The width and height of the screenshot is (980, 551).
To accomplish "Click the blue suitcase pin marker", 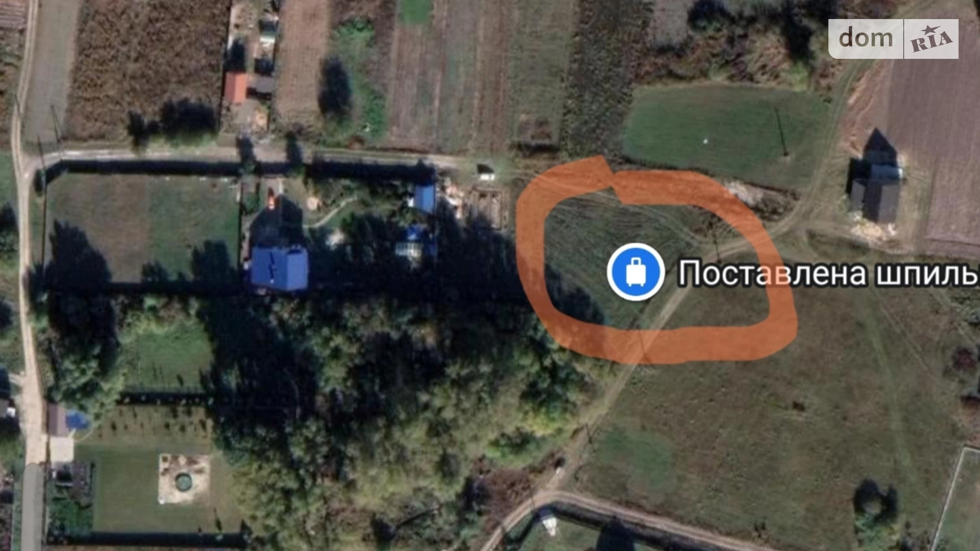I will point(635,272).
